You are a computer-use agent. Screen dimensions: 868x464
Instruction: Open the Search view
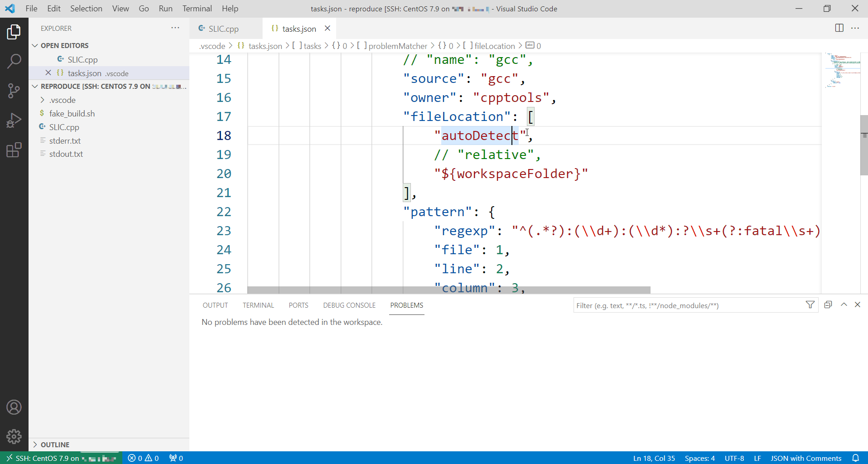click(14, 60)
